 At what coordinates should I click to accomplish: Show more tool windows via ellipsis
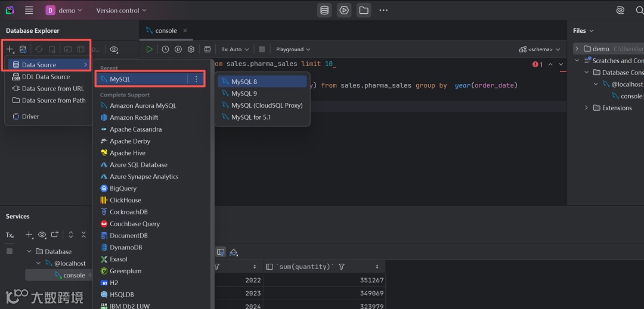[383, 10]
